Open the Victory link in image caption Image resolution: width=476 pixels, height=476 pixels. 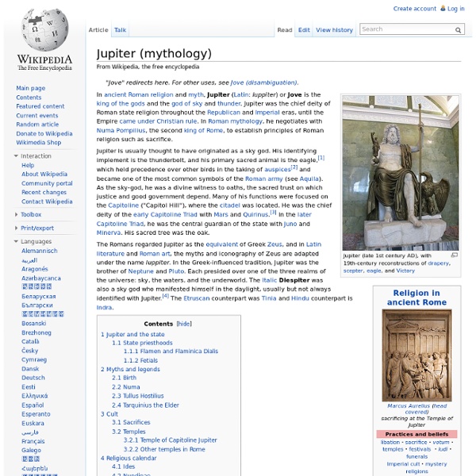[x=405, y=271]
